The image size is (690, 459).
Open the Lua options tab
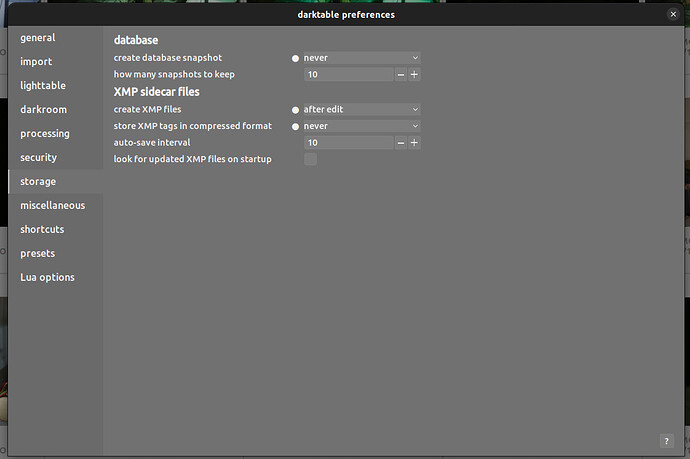click(55, 277)
